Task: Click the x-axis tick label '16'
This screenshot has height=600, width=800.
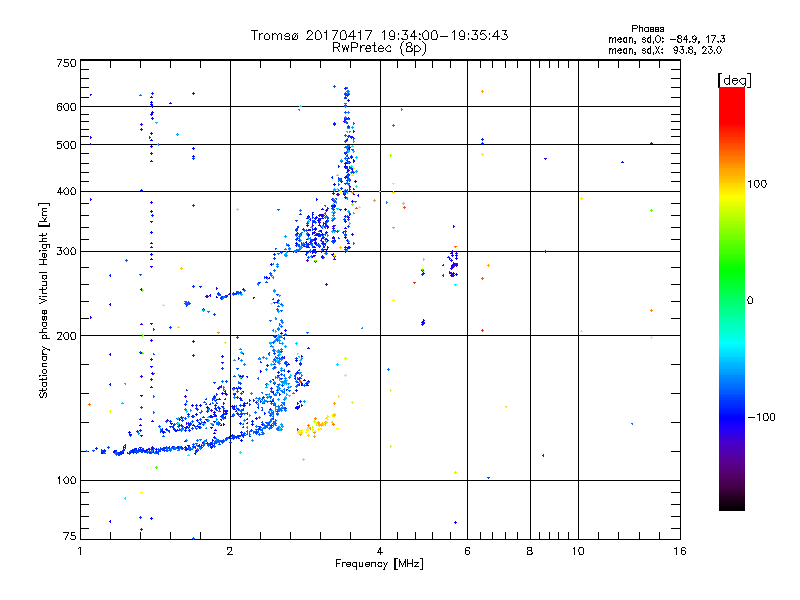Action: tap(680, 551)
